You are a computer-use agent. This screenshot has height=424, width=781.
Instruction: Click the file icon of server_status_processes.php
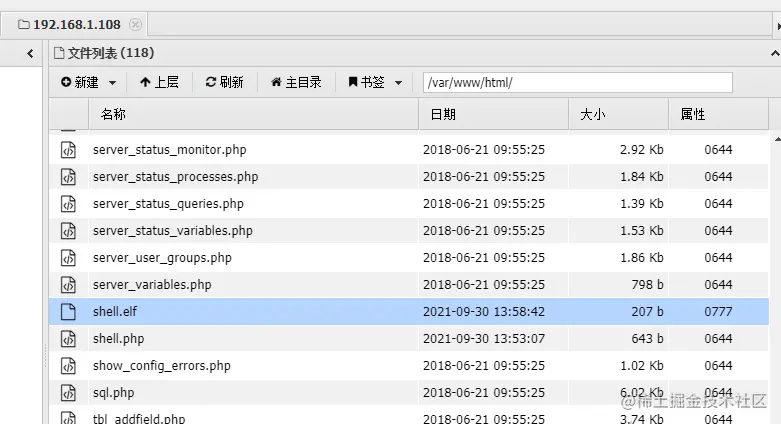(68, 177)
